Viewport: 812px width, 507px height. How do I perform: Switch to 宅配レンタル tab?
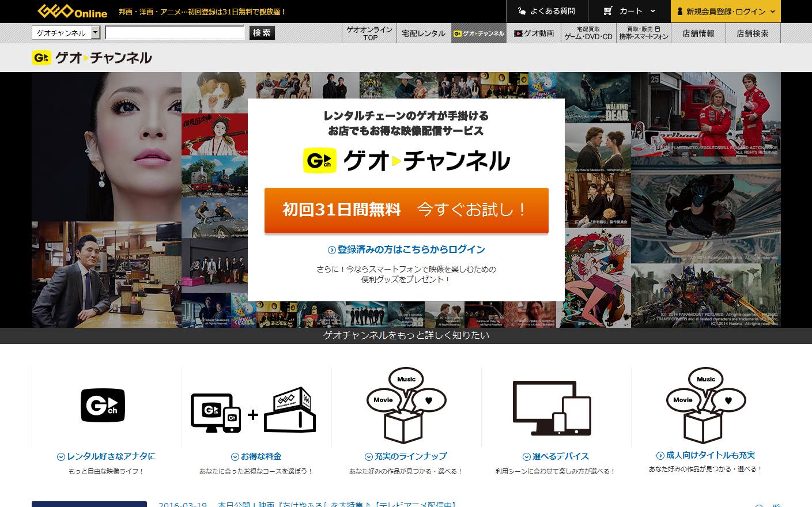[424, 33]
